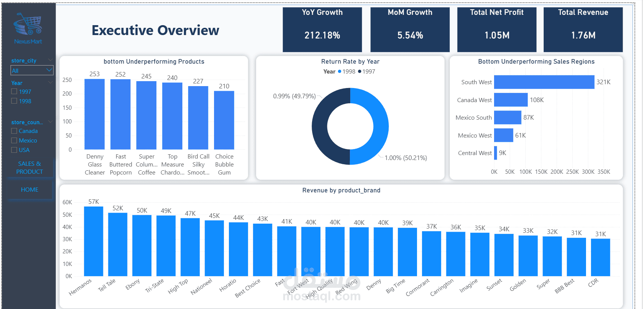Click the Tell Tale brand revenue bar
This screenshot has height=309, width=644.
(x=118, y=244)
